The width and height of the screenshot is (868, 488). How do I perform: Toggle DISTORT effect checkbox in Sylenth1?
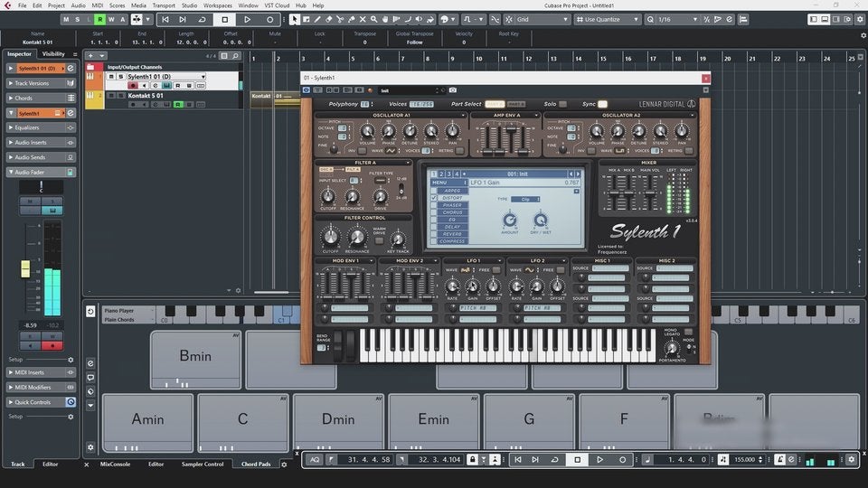[434, 198]
